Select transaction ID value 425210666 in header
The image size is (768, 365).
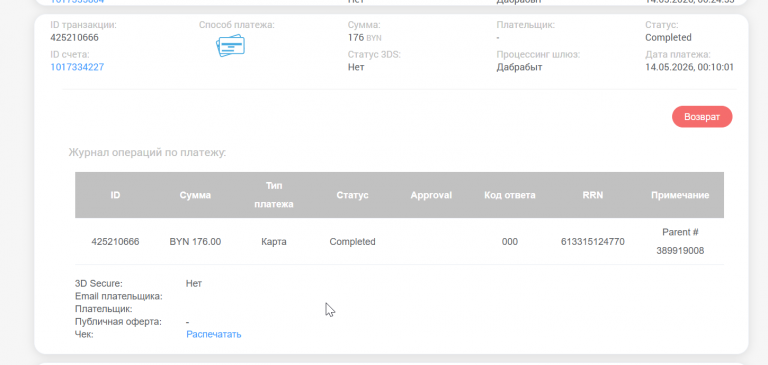coord(74,38)
